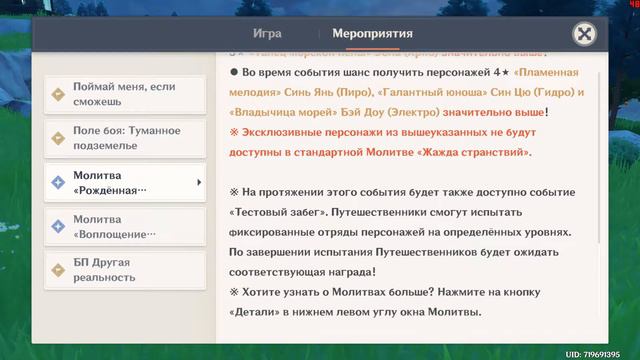Image resolution: width=640 pixels, height=360 pixels.
Task: Click the red line beginning Эксклюзивные персонажи
Action: click(382, 132)
